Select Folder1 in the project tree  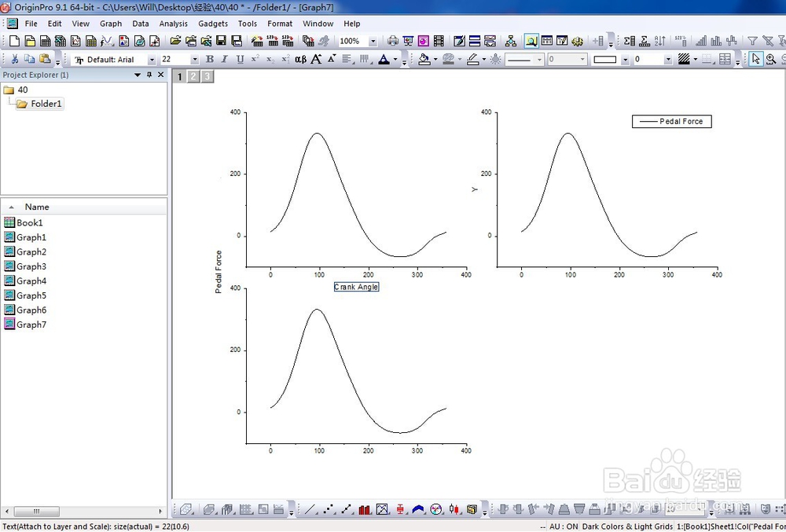pyautogui.click(x=39, y=104)
